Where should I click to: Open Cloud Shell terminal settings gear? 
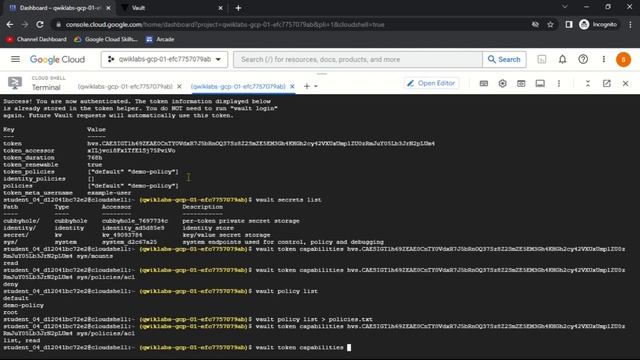pyautogui.click(x=502, y=83)
